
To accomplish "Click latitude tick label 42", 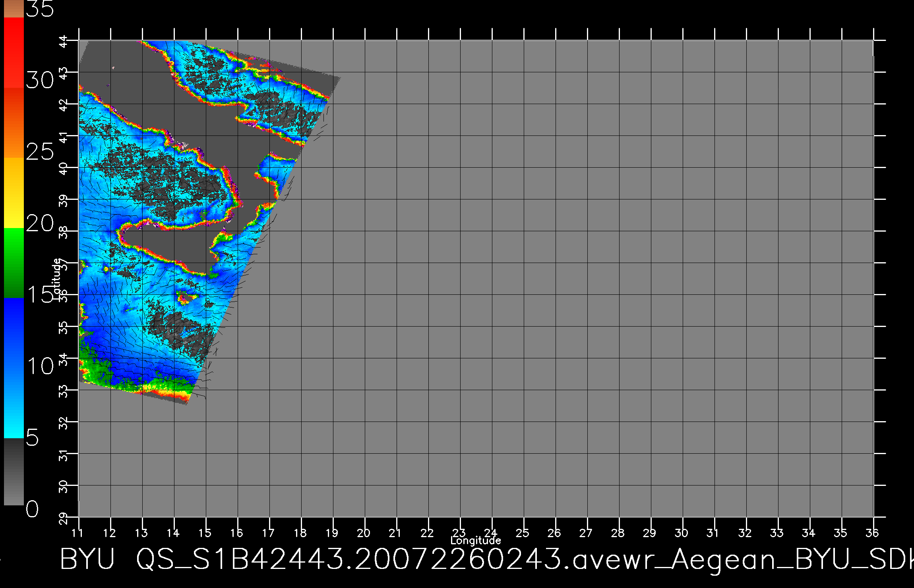I will [64, 104].
